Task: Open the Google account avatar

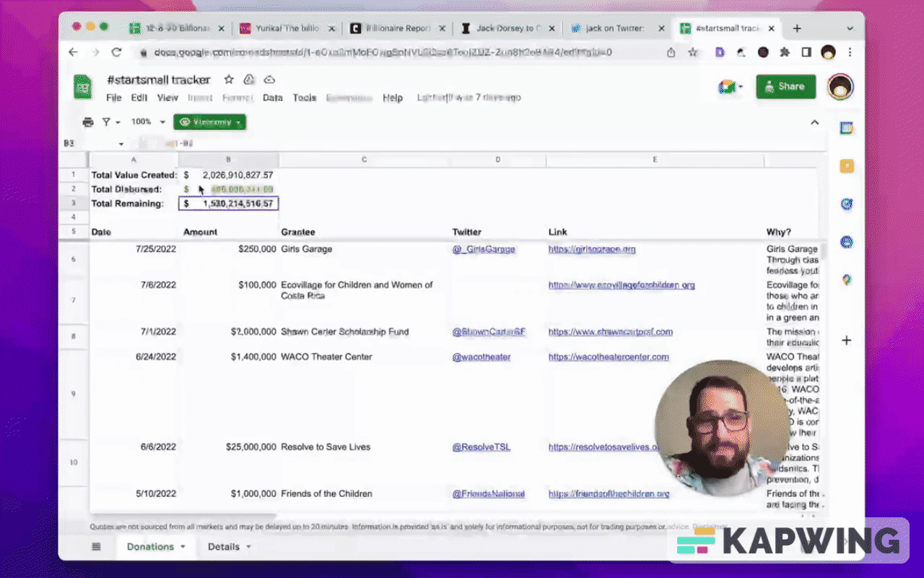Action: point(840,87)
